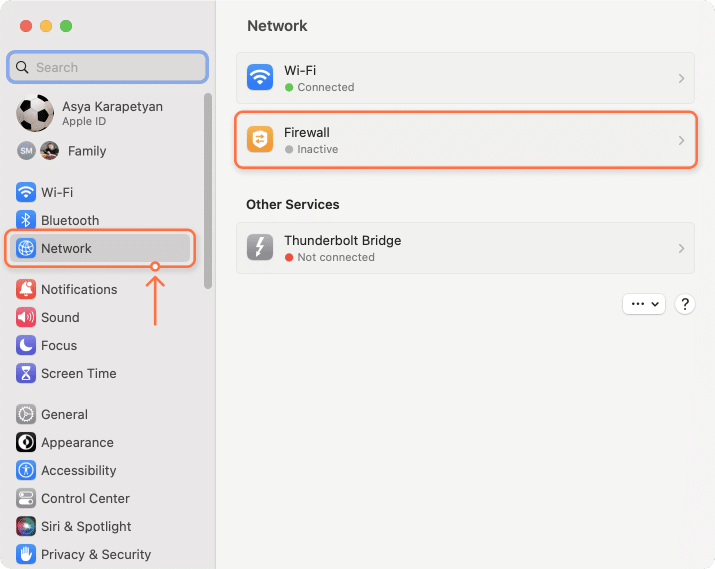
Task: Select the Focus label in the sidebar
Action: pyautogui.click(x=59, y=346)
